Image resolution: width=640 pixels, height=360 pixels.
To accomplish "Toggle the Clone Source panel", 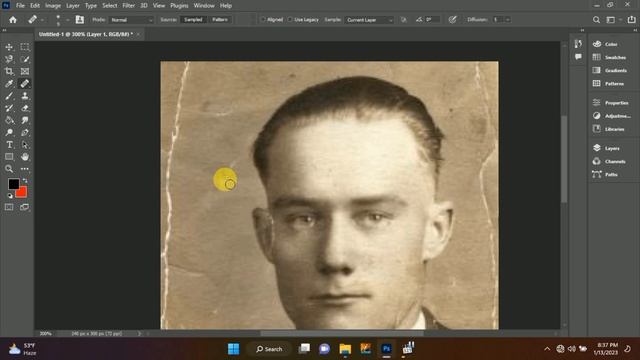I will click(80, 20).
